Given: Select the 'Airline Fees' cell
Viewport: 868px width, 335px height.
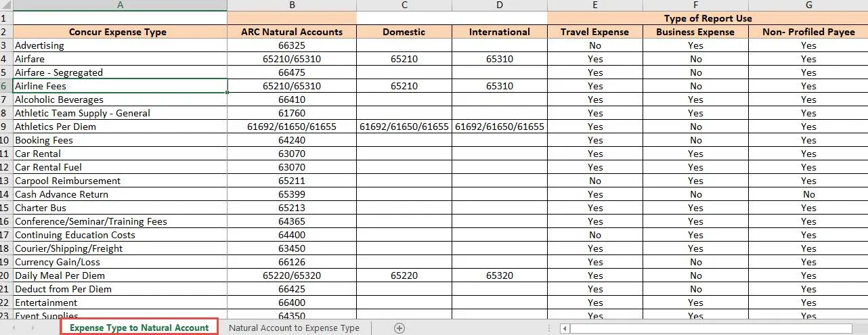Looking at the screenshot, I should point(120,86).
